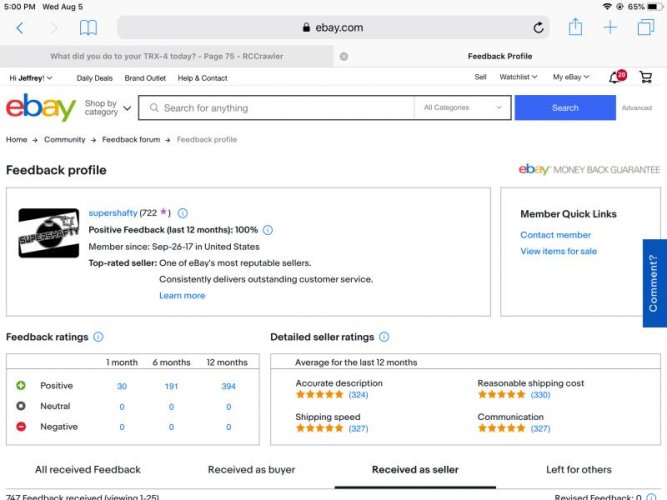Expand Shop by category menu

pyautogui.click(x=108, y=108)
